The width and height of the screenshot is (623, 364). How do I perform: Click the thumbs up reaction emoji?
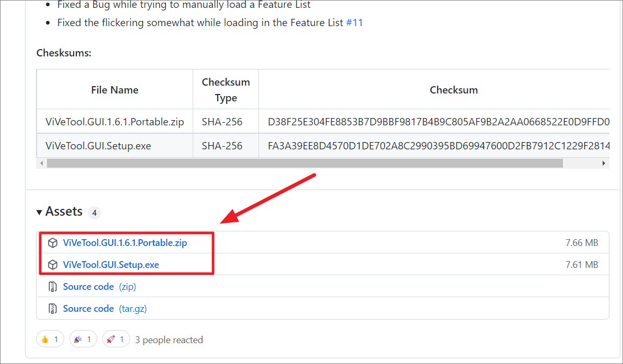pos(46,338)
